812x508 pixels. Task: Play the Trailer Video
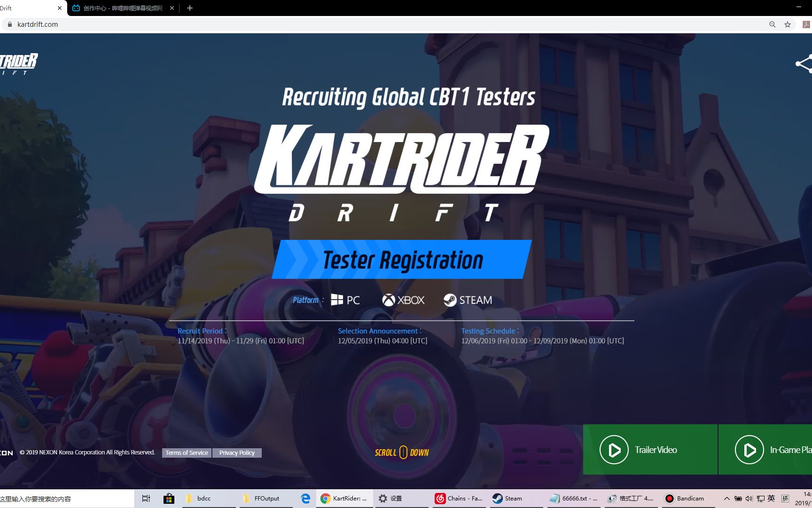650,450
